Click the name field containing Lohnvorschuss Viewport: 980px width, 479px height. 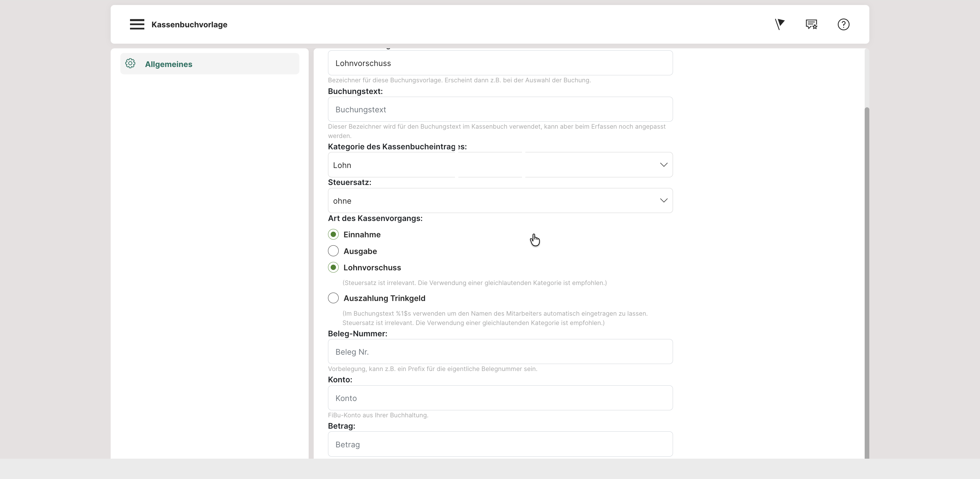(500, 63)
